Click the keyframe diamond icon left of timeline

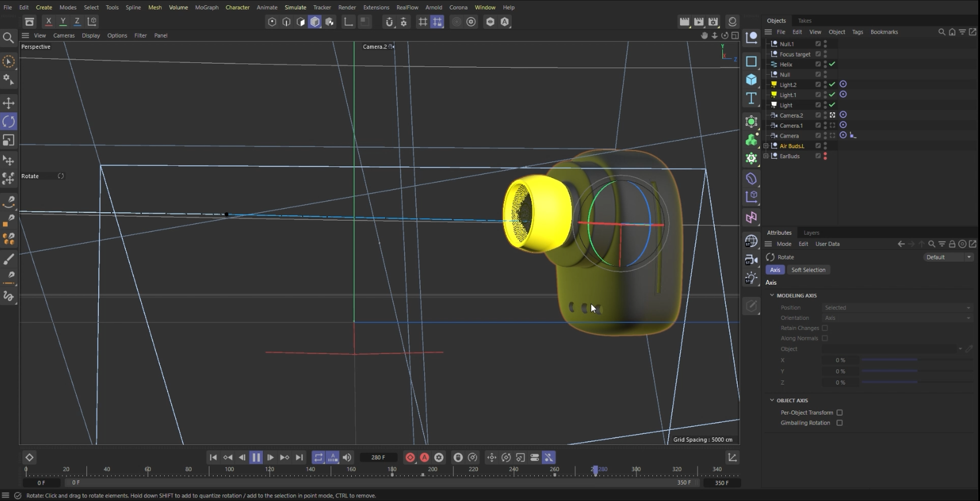pyautogui.click(x=29, y=457)
